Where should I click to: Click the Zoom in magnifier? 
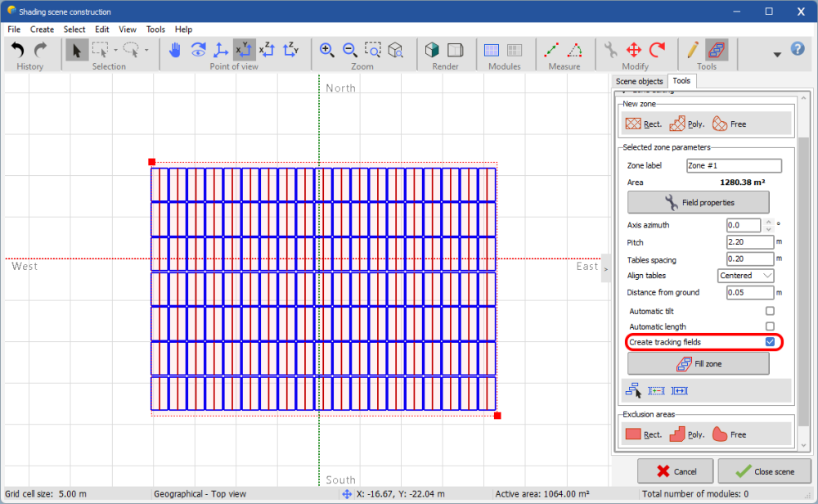tap(327, 50)
